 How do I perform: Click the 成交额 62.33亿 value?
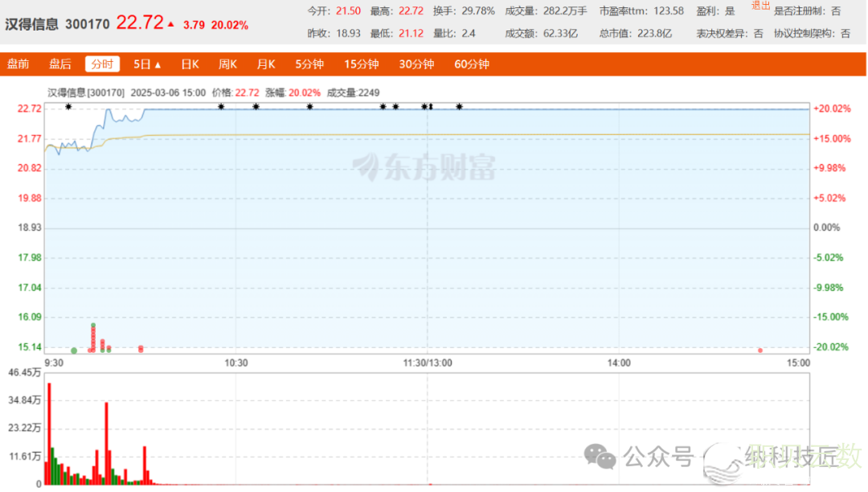point(560,33)
